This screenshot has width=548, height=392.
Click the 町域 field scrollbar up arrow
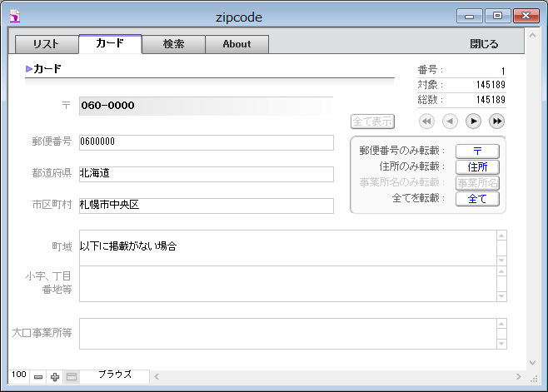pyautogui.click(x=501, y=236)
